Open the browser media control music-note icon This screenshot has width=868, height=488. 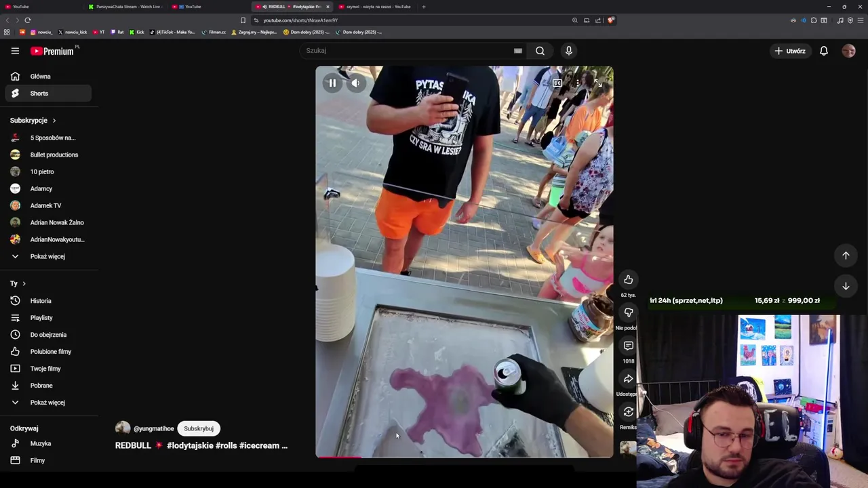840,20
